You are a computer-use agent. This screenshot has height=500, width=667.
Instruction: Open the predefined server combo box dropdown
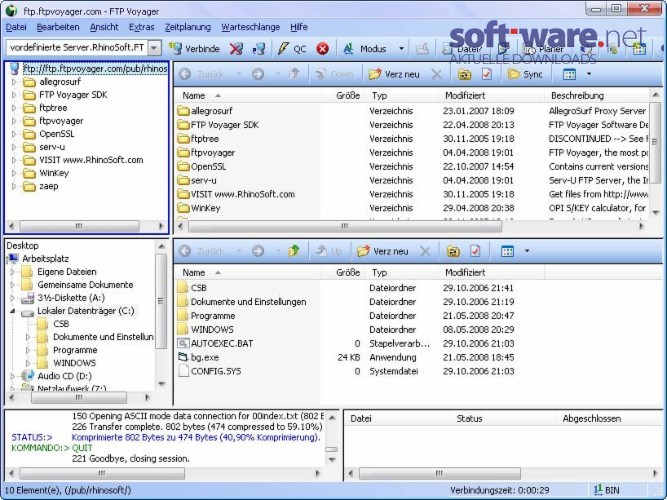click(x=155, y=48)
